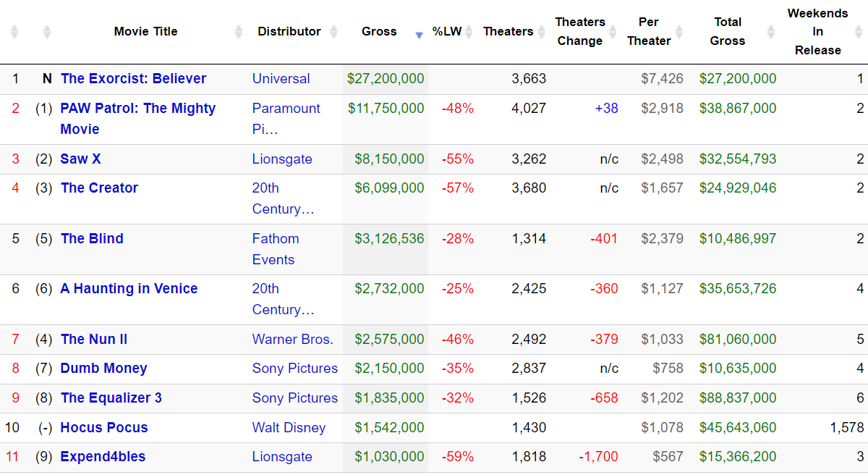Open Sony Pictures link in Dumb Money row
The height and width of the screenshot is (475, 868).
(x=295, y=369)
